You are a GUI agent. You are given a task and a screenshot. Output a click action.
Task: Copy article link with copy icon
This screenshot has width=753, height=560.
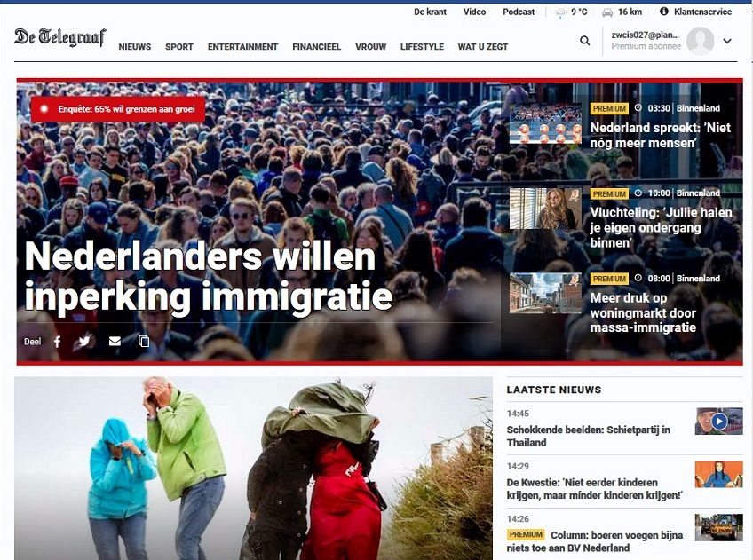[x=144, y=341]
